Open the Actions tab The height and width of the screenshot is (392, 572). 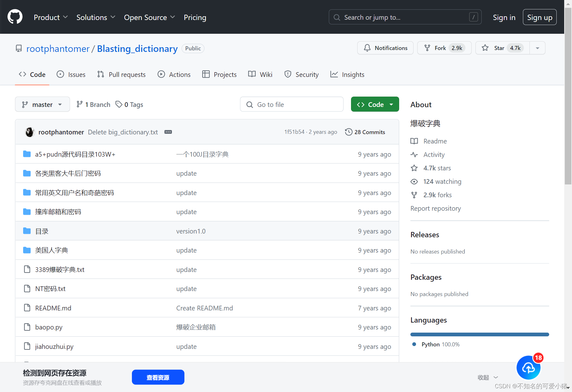[174, 74]
